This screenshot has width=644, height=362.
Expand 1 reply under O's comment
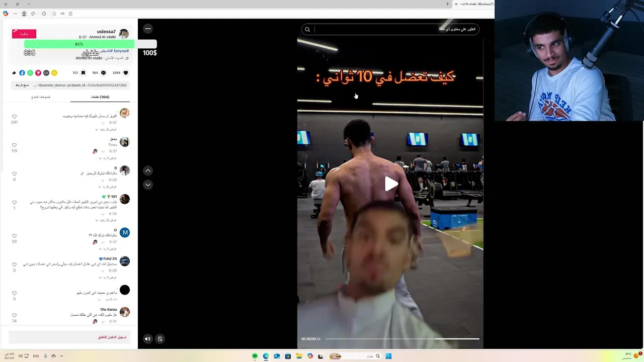(107, 249)
